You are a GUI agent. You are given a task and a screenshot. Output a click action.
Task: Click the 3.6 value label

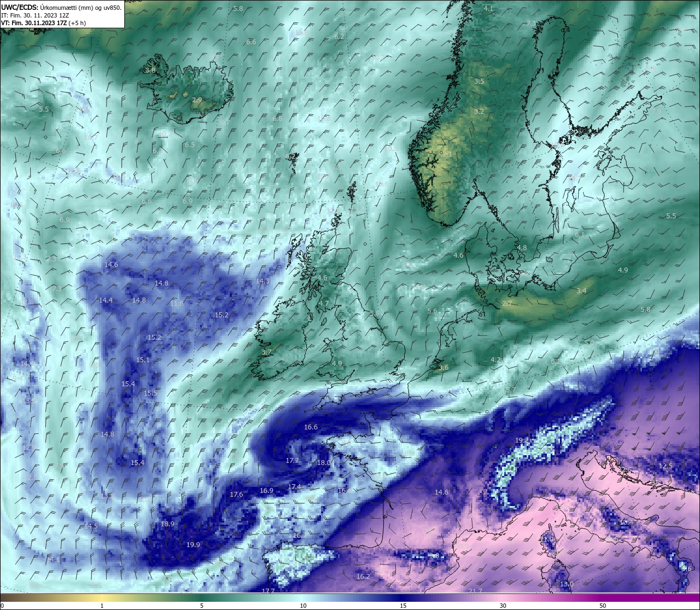(x=444, y=367)
